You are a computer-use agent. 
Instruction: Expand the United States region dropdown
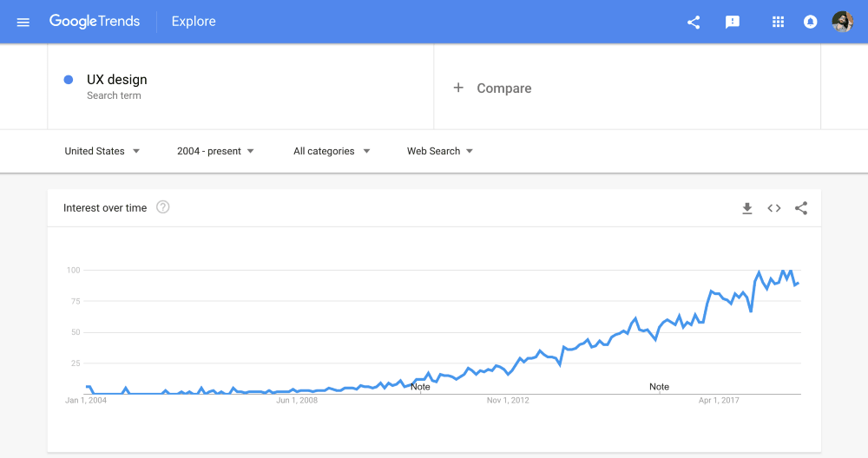pyautogui.click(x=102, y=151)
